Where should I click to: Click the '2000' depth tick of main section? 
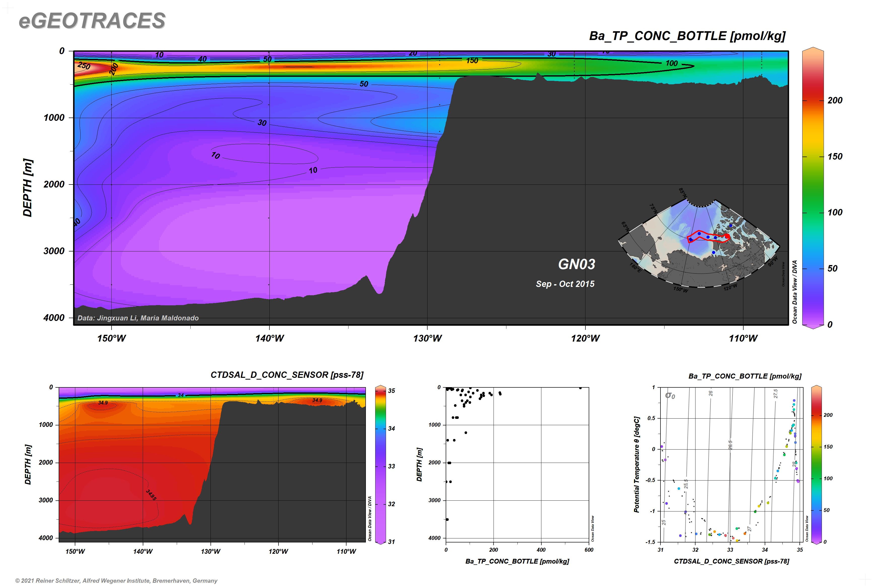[54, 184]
